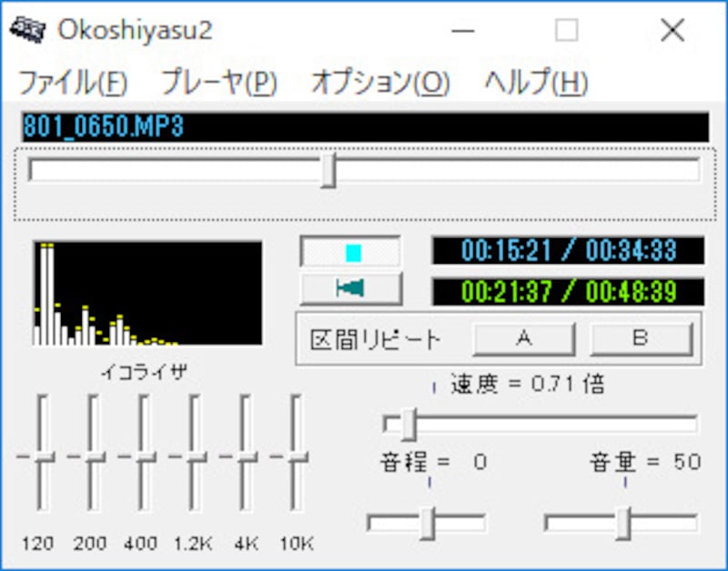Viewport: 728px width, 571px height.
Task: Open the ヘルプ(H) menu
Action: pos(534,82)
